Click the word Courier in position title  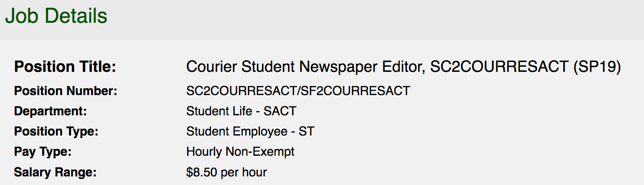[212, 67]
